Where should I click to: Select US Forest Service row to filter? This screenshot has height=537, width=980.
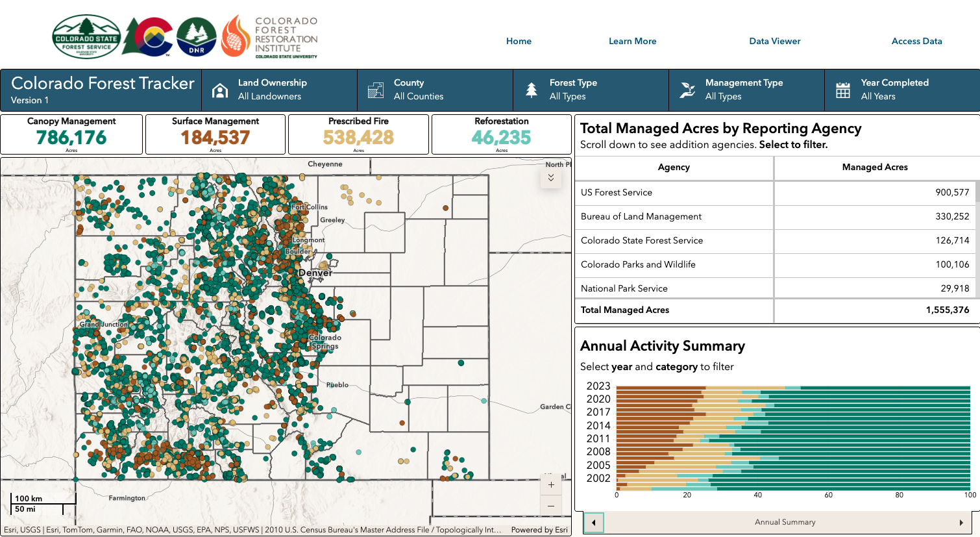point(714,192)
